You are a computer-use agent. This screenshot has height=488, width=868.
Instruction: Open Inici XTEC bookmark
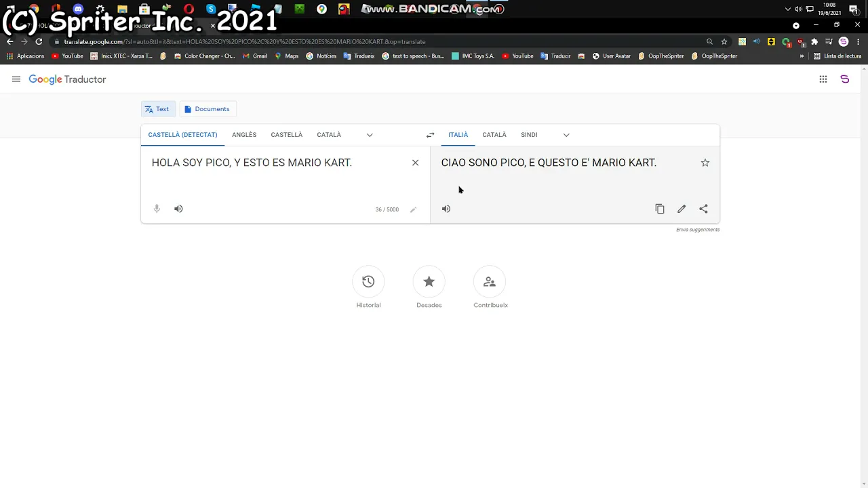click(x=121, y=56)
